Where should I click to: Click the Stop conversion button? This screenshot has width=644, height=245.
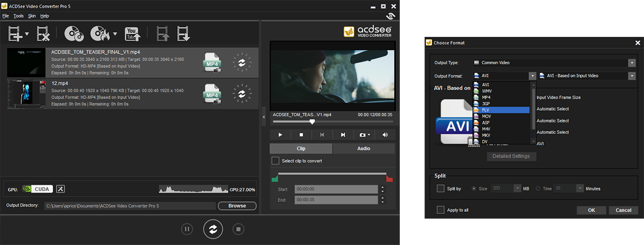238,229
